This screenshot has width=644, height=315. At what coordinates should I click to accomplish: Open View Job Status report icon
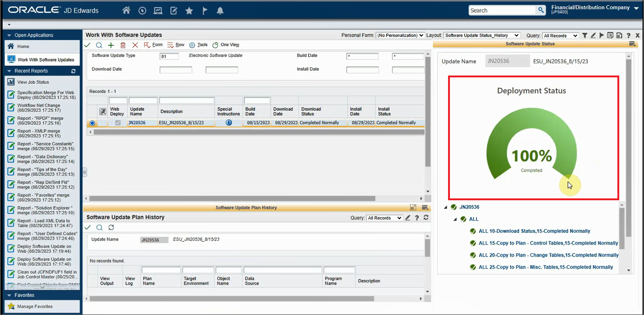point(11,82)
